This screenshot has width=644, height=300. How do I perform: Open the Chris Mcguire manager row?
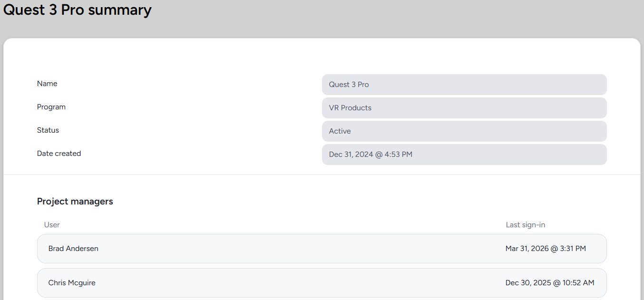[304, 283]
